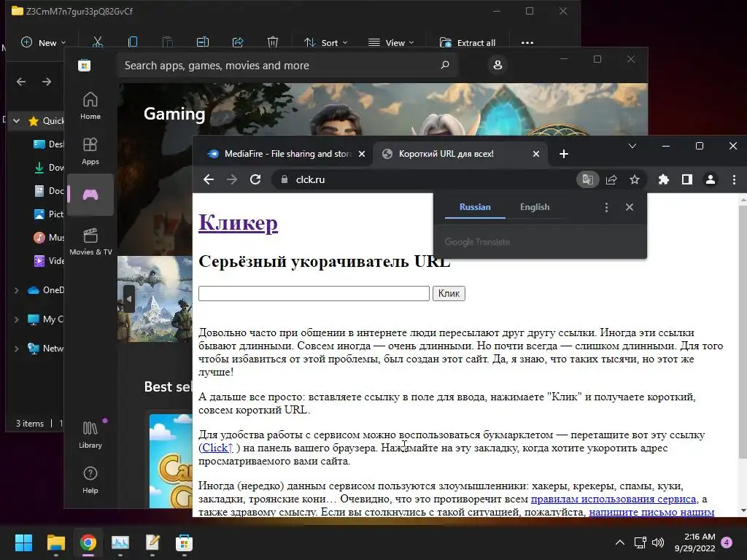Collapse the Quick access tree node

coord(16,121)
